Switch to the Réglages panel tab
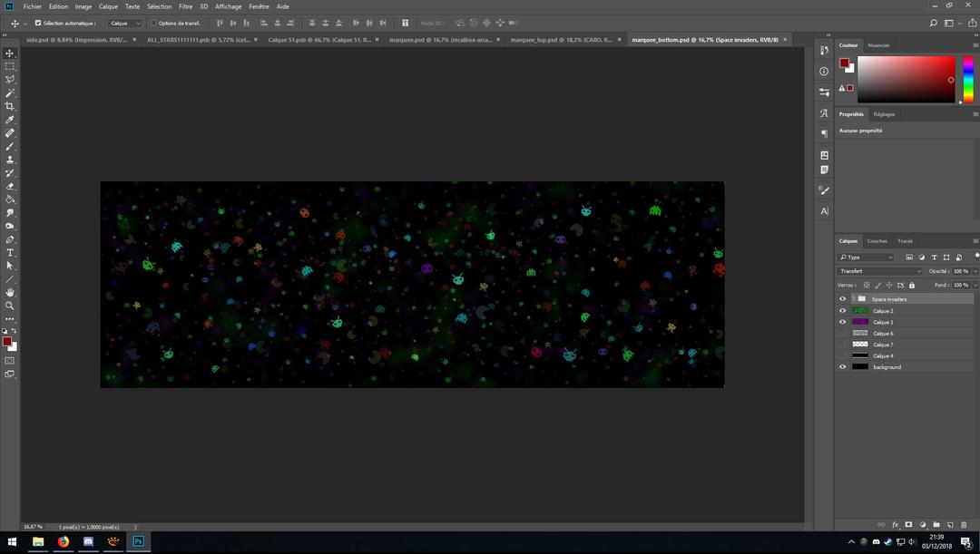The height and width of the screenshot is (554, 980). click(x=884, y=114)
